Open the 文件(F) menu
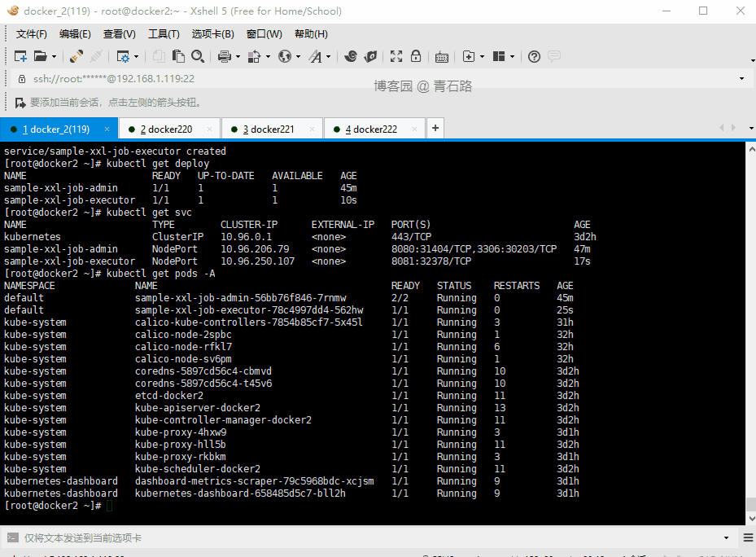Screen dimensions: 756x557 [32, 33]
